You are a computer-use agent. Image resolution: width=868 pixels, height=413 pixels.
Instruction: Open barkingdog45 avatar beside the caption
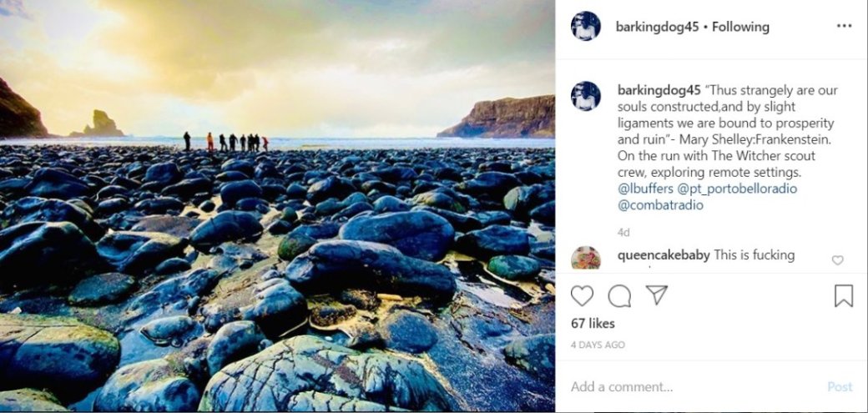pyautogui.click(x=586, y=96)
